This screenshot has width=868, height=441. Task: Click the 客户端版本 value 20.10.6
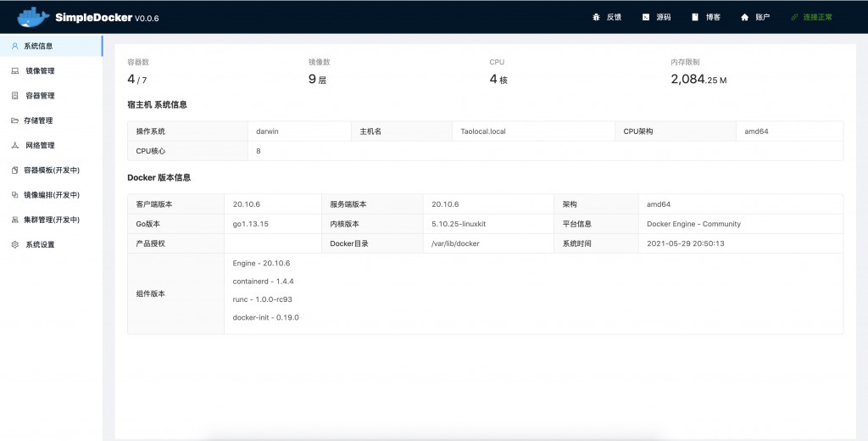(273, 204)
